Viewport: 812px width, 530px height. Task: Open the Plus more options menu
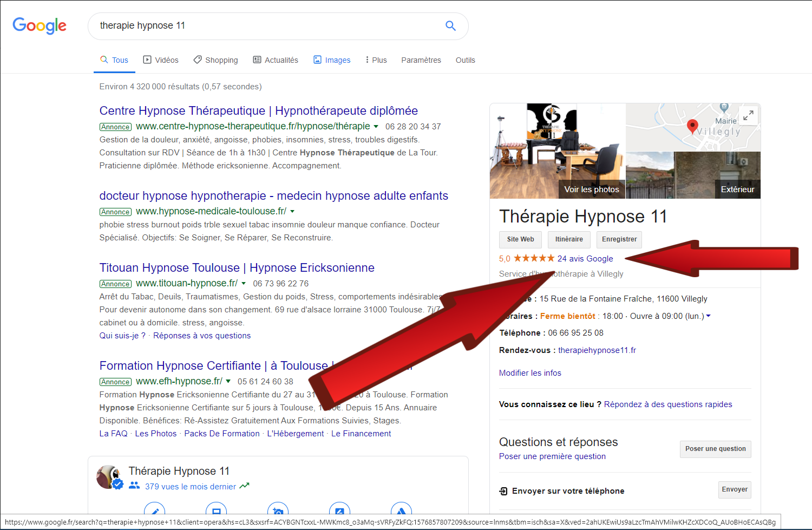coord(376,60)
